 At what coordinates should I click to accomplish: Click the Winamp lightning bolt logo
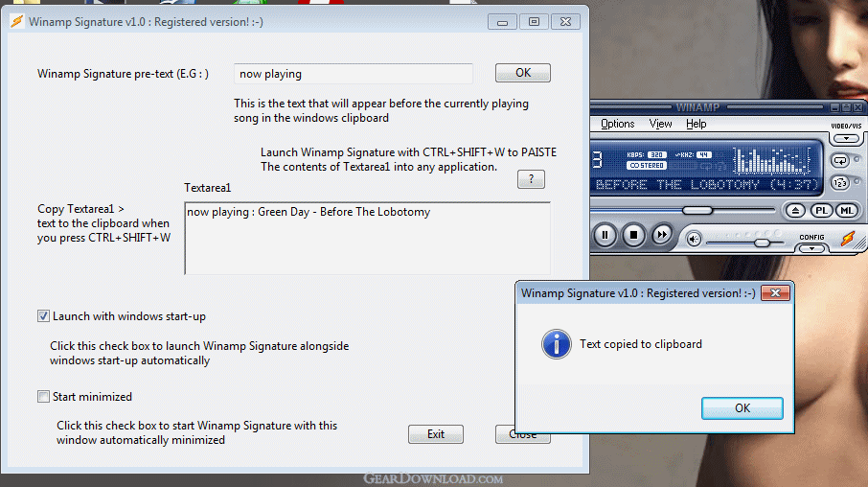pyautogui.click(x=849, y=239)
